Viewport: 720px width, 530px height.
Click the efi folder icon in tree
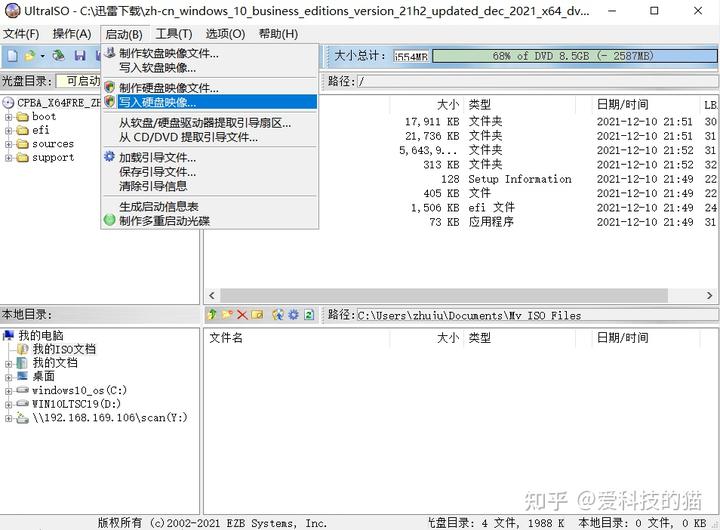[x=22, y=130]
